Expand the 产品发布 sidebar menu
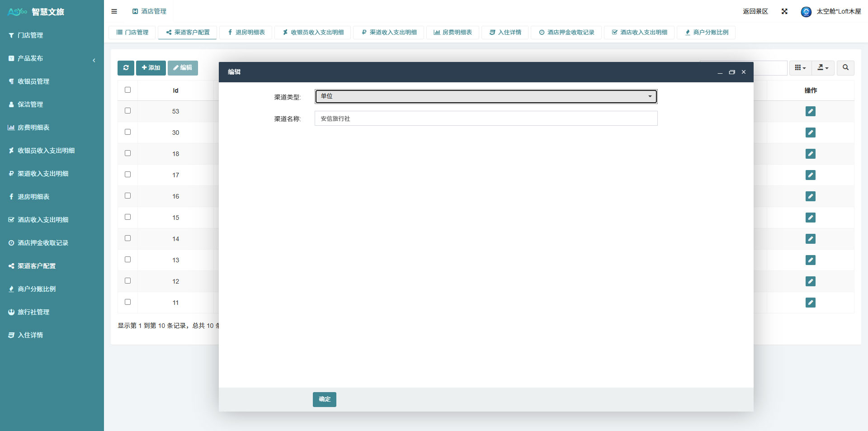Image resolution: width=868 pixels, height=431 pixels. (52, 58)
